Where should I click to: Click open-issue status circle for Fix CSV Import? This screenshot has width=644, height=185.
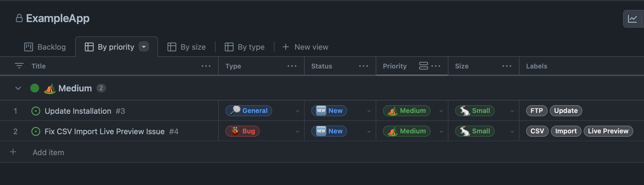(x=36, y=131)
